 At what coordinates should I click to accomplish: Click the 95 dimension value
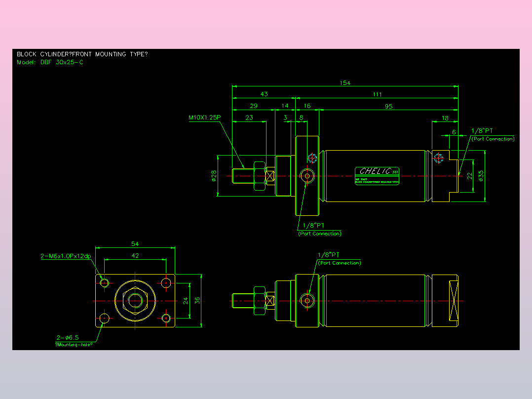coord(389,106)
